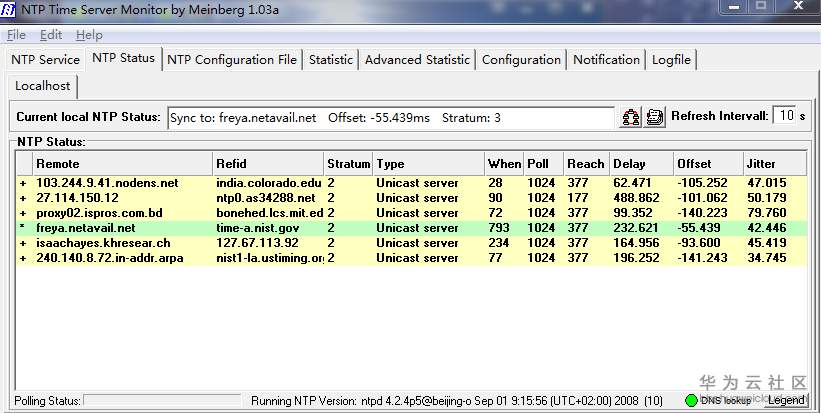This screenshot has width=821, height=413.
Task: Sort by the Offset column header
Action: (708, 164)
